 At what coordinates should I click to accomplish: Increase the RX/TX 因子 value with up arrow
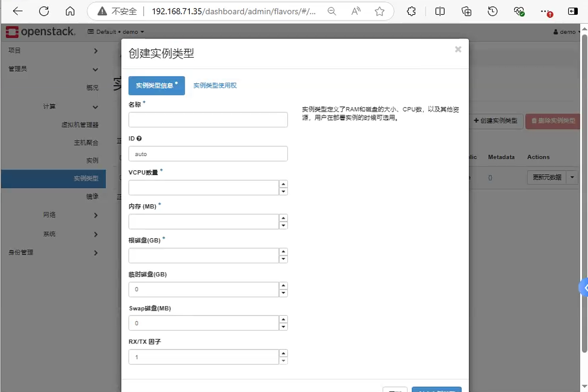[283, 353]
